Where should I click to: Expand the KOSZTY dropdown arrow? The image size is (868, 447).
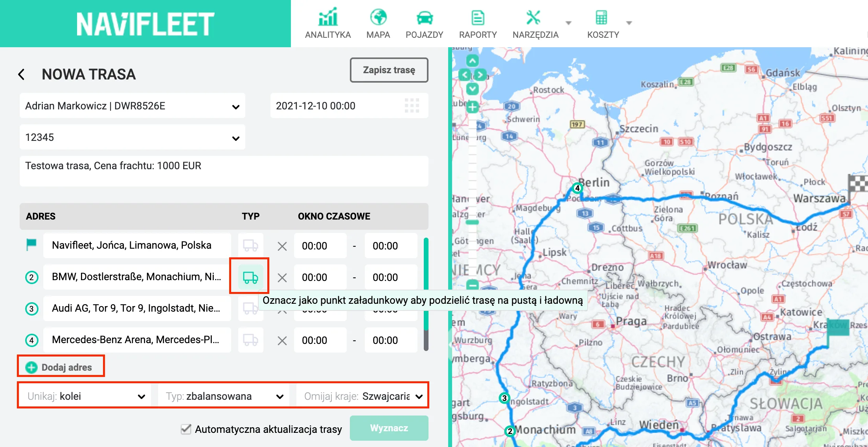pos(629,23)
